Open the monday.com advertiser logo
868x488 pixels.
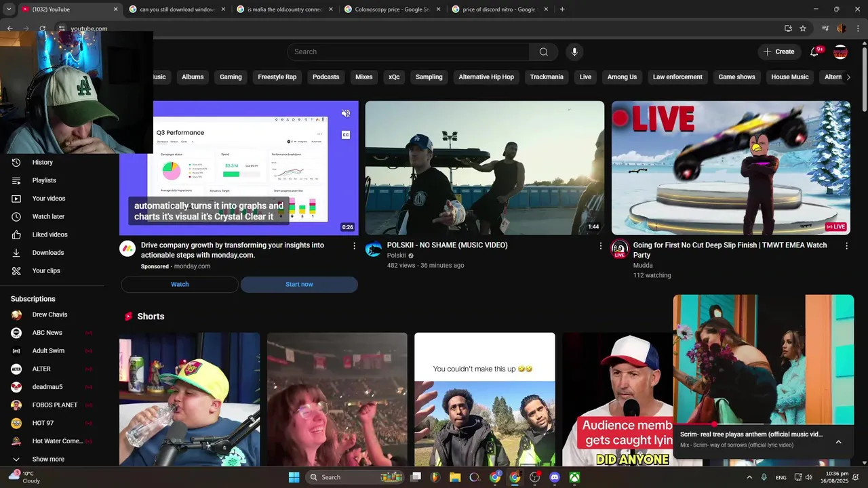127,249
